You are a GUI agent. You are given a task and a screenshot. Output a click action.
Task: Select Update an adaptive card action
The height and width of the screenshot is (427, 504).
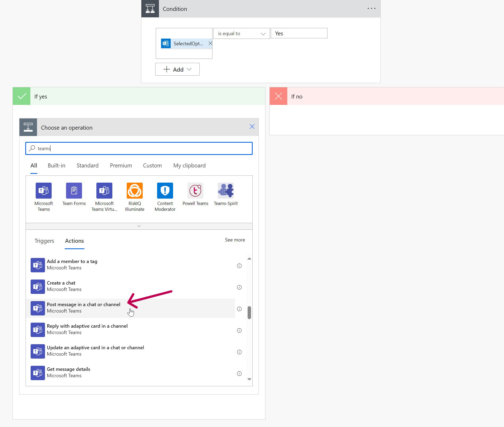(130, 351)
